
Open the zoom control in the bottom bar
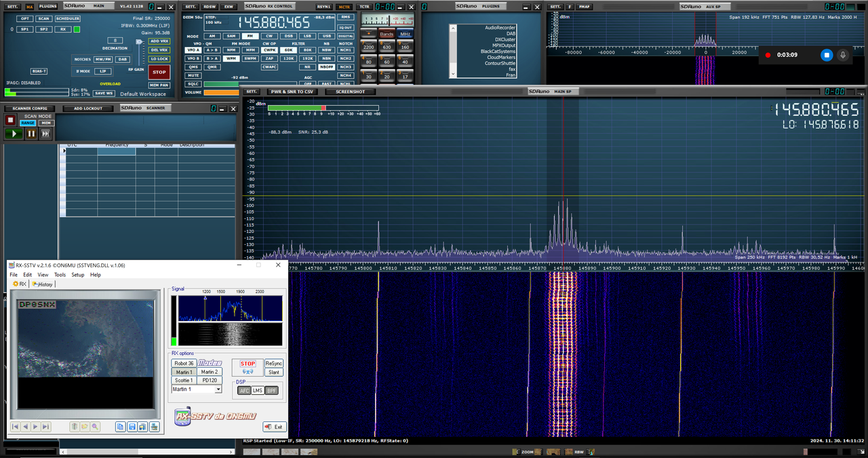click(x=526, y=452)
